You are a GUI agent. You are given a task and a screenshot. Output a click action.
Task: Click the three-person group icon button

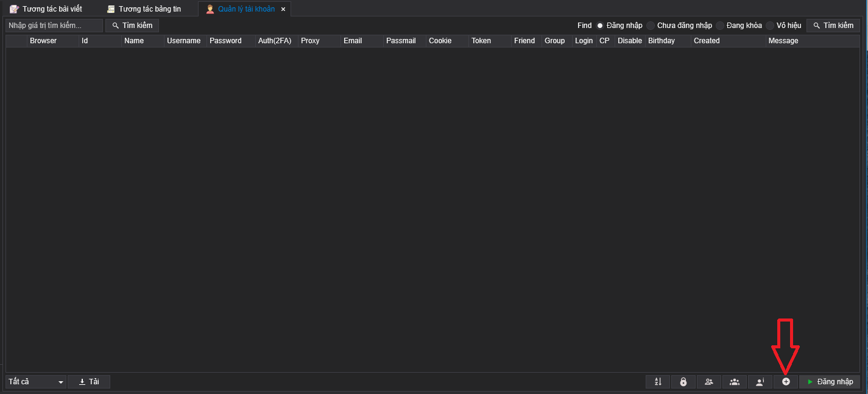tap(735, 382)
